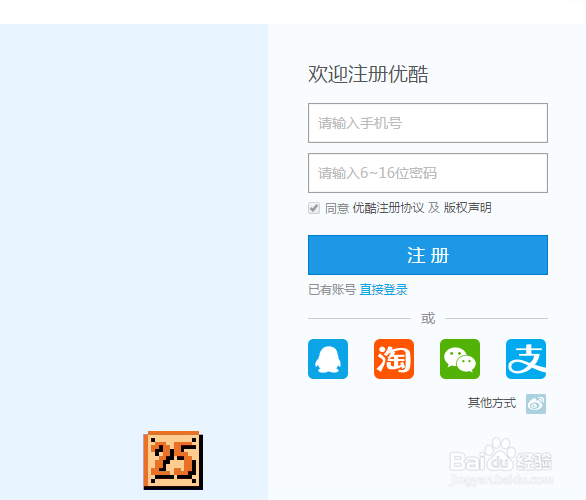Open the 优酷注册协议 link

388,208
